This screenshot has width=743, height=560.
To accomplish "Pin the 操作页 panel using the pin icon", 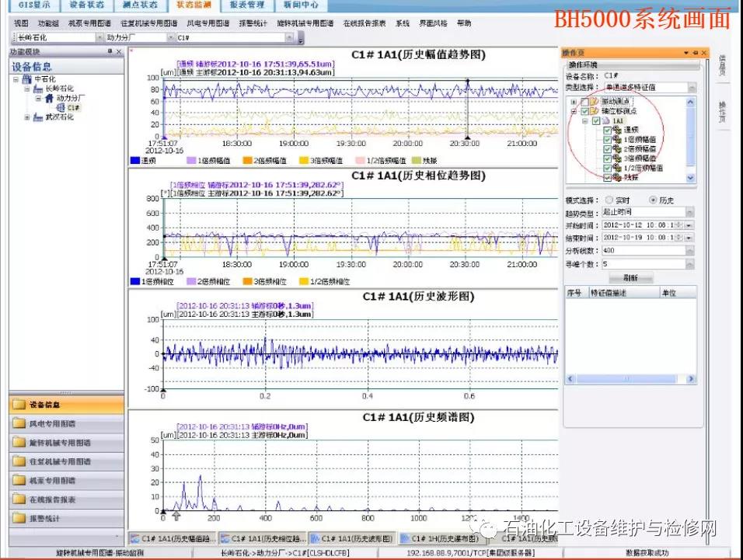I will (x=696, y=53).
